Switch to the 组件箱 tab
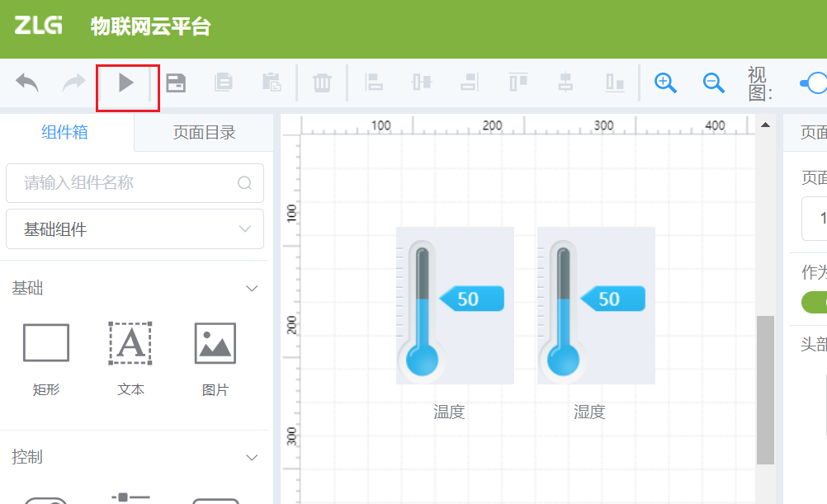This screenshot has height=504, width=827. (x=64, y=132)
